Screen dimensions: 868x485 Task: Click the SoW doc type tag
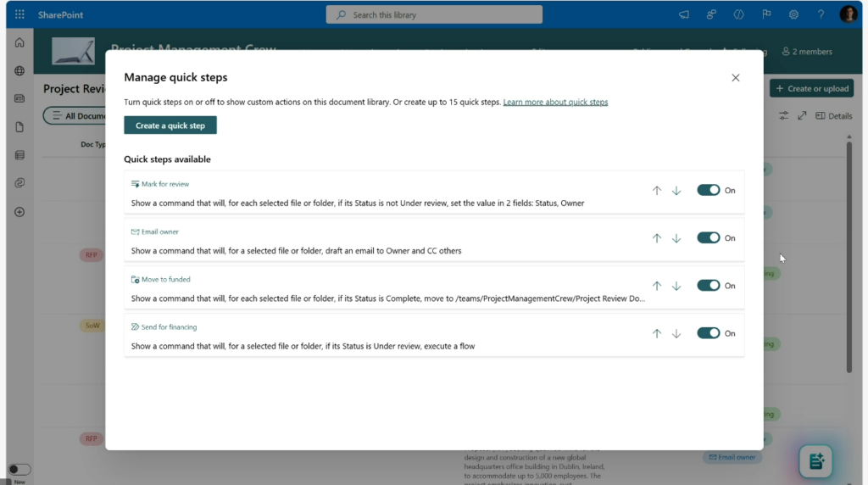tap(92, 326)
